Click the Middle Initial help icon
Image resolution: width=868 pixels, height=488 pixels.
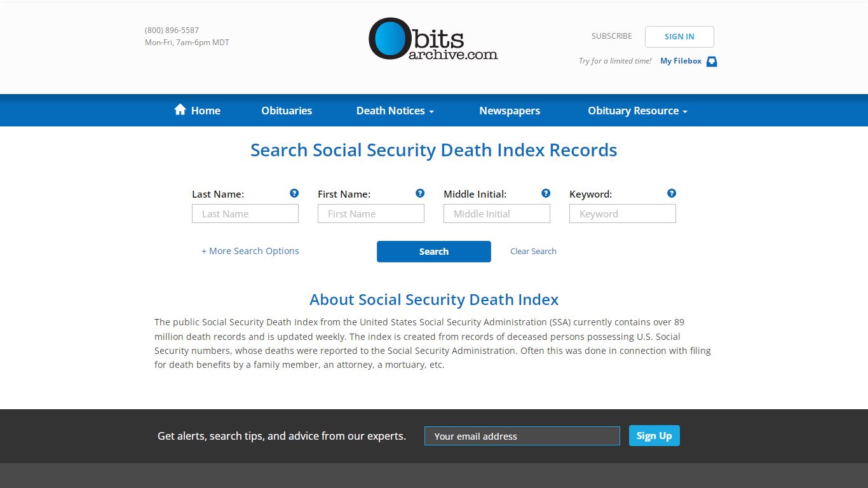pos(546,193)
